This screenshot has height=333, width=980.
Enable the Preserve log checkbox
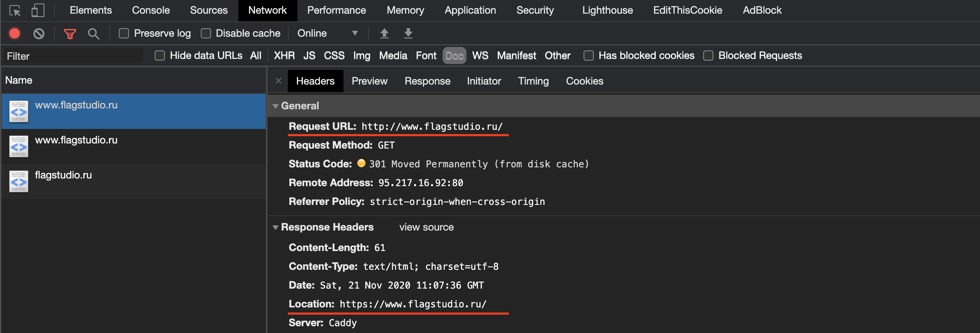[124, 33]
